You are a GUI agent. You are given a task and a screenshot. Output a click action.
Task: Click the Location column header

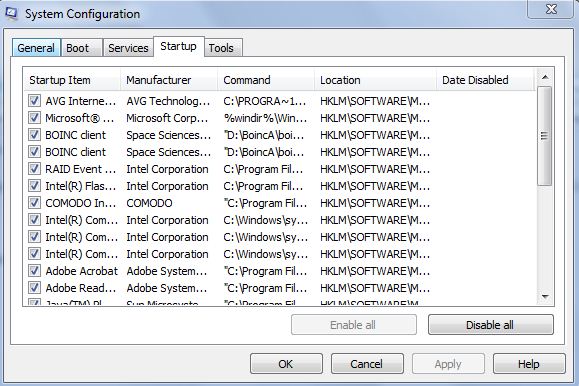[375, 80]
